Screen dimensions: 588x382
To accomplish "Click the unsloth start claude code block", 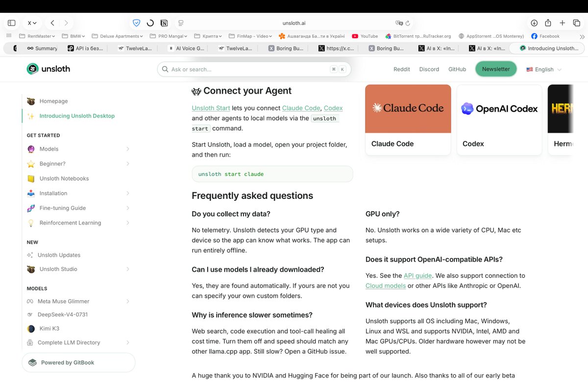I will [x=272, y=174].
